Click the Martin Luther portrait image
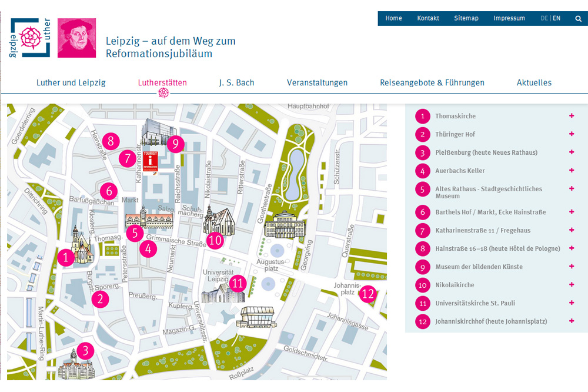This screenshot has height=392, width=588. [76, 38]
